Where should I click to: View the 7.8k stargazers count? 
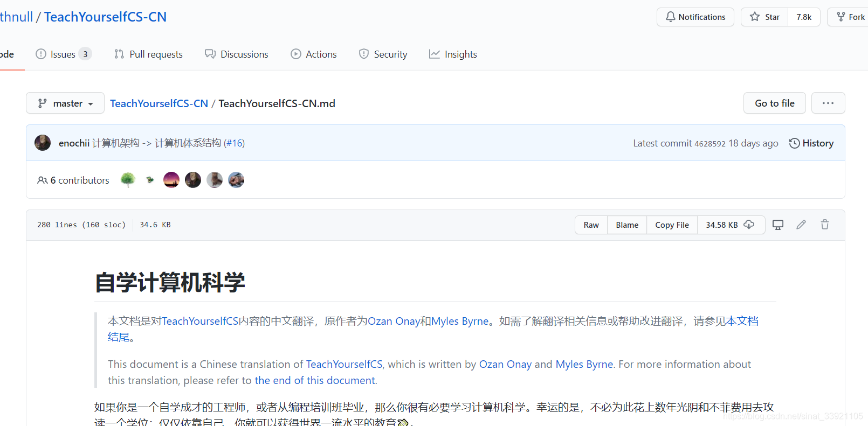[804, 17]
